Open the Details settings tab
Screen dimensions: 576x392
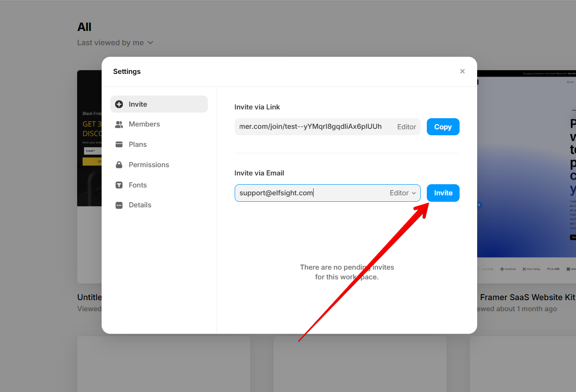pos(159,205)
